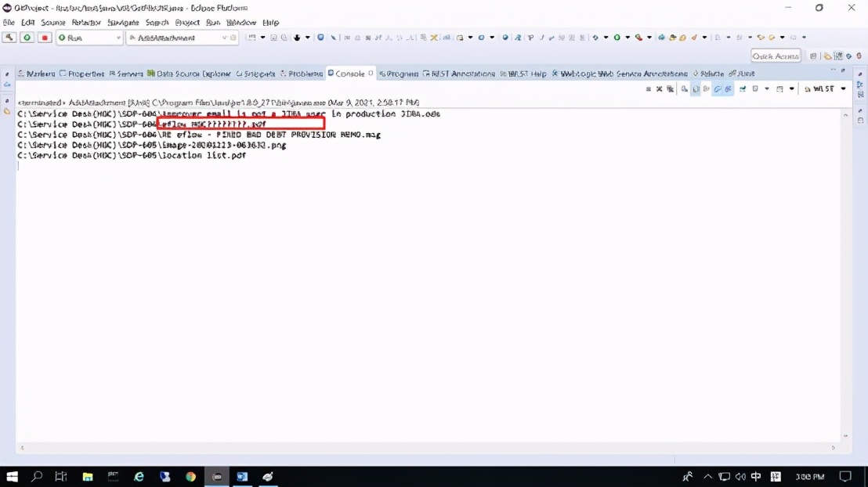The image size is (868, 487).
Task: Switch to the Progress tab
Action: point(399,74)
